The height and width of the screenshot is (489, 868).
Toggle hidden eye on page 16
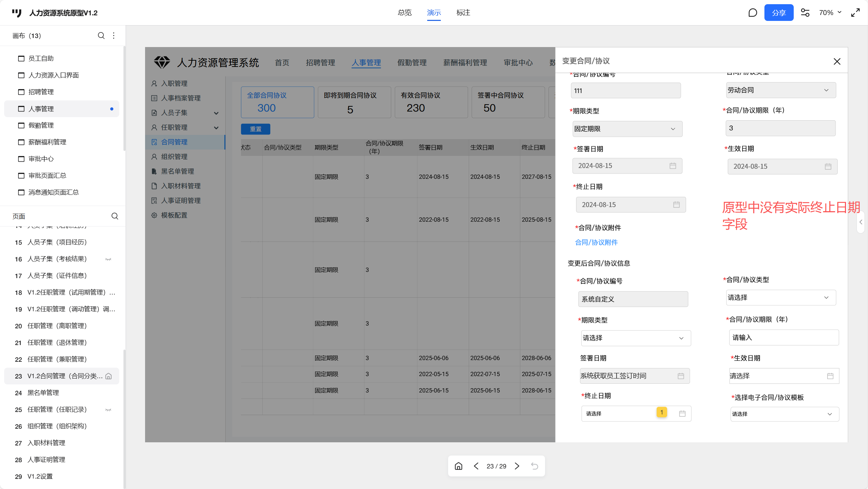coord(108,259)
